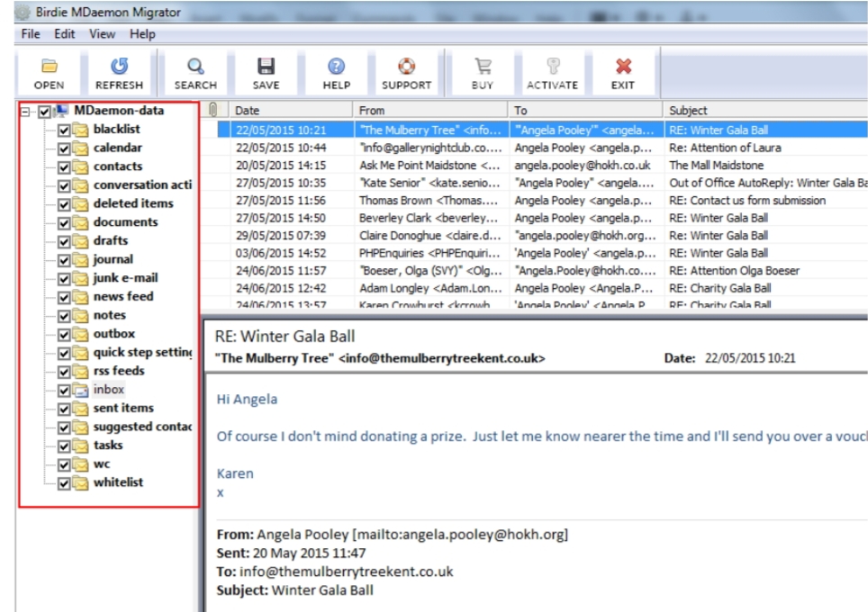Image resolution: width=868 pixels, height=612 pixels.
Task: Select the inbox folder in the tree
Action: (x=108, y=389)
